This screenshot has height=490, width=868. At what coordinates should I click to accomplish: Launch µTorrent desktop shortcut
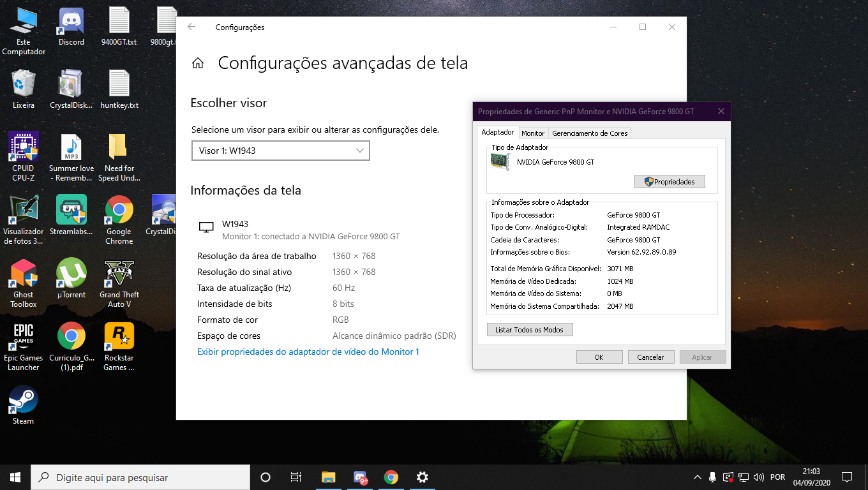click(x=71, y=279)
